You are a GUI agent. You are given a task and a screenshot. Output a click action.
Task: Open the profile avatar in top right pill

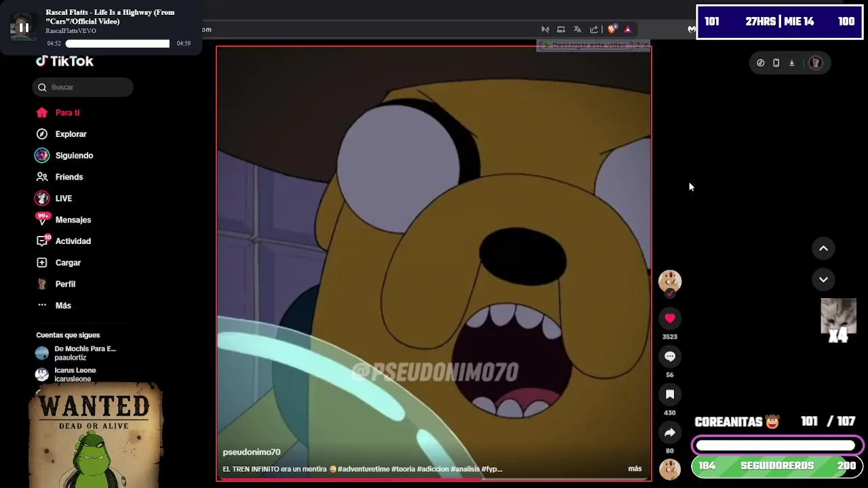(x=815, y=63)
